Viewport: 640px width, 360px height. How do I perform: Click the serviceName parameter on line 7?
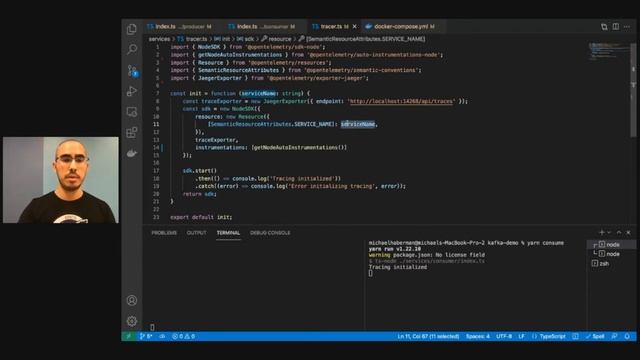click(x=258, y=93)
